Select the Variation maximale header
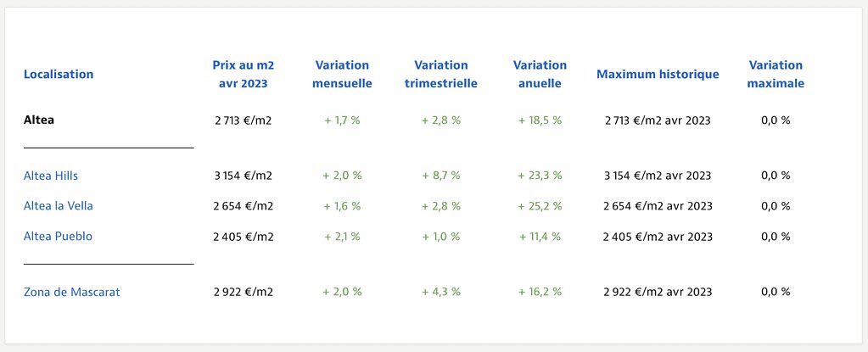The width and height of the screenshot is (868, 352). [776, 75]
